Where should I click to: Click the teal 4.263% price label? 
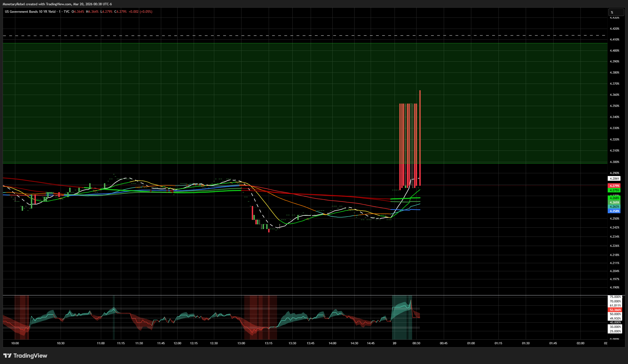614,207
